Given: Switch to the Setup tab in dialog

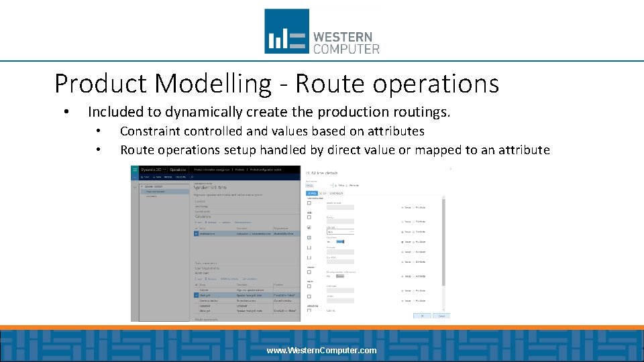Looking at the screenshot, I should pyautogui.click(x=323, y=193).
